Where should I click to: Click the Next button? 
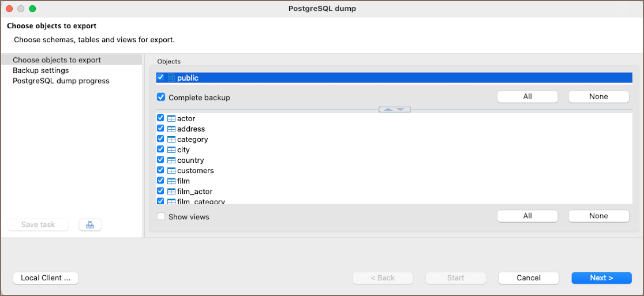tap(601, 278)
